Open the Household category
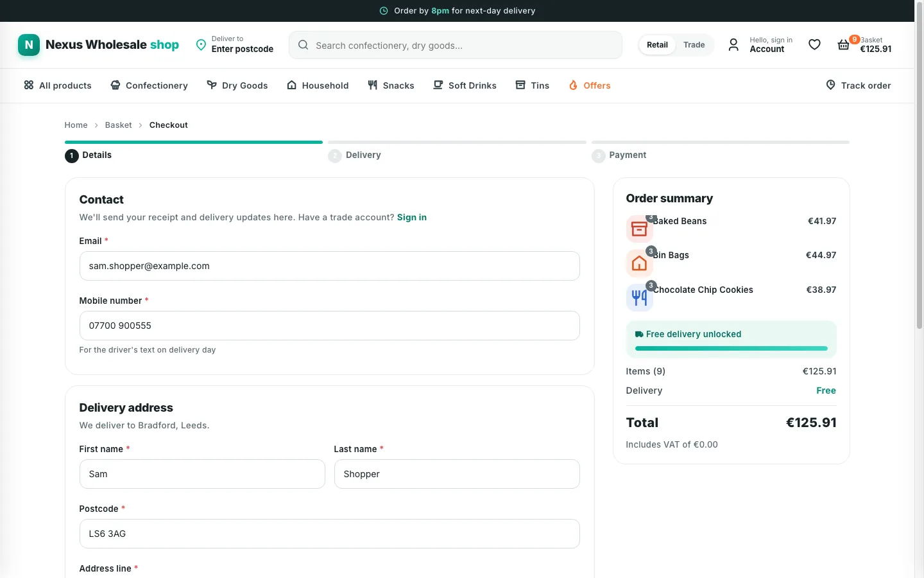Screen dimensions: 924x578 [x=318, y=85]
